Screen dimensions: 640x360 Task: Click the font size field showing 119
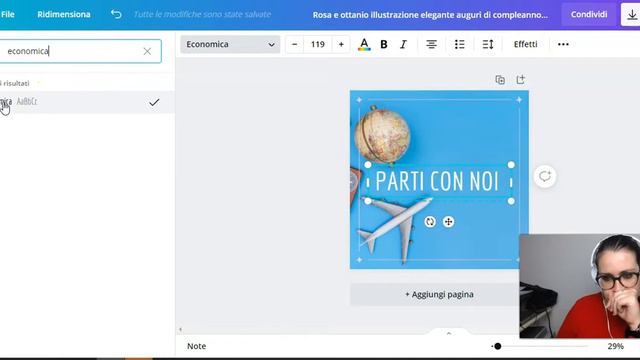(x=318, y=44)
